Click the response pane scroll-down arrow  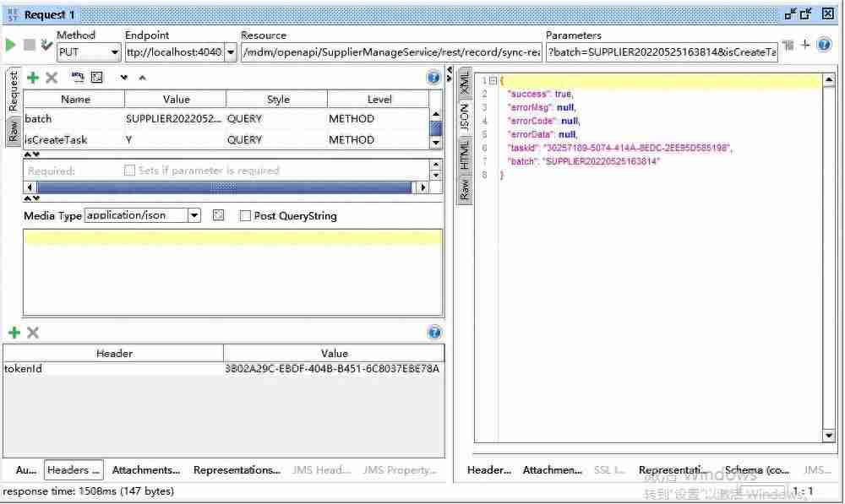coord(829,435)
